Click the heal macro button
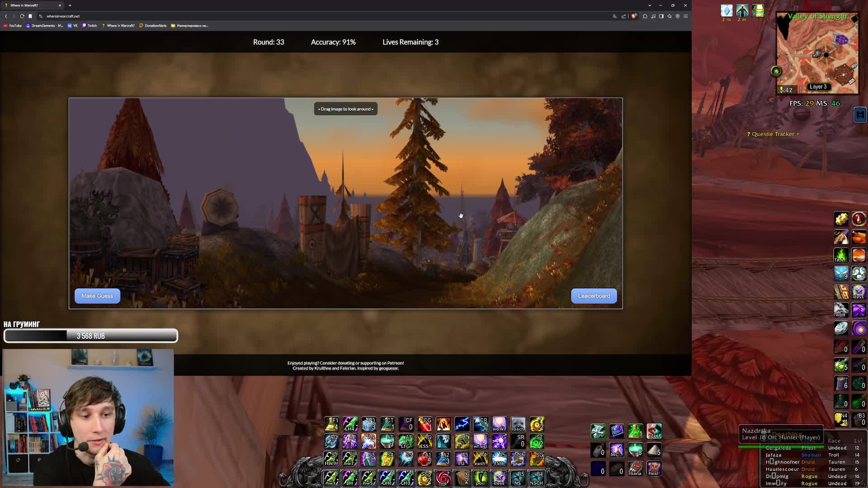Image resolution: width=868 pixels, height=488 pixels. [x=654, y=468]
